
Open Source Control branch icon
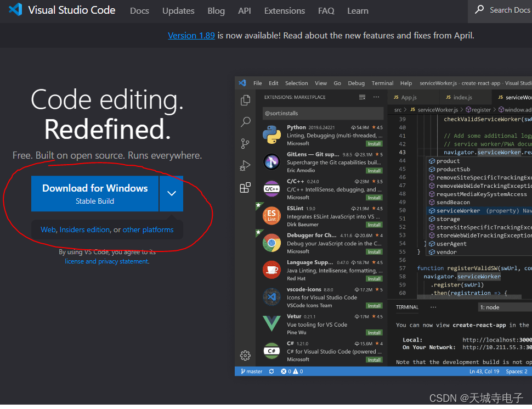[245, 144]
